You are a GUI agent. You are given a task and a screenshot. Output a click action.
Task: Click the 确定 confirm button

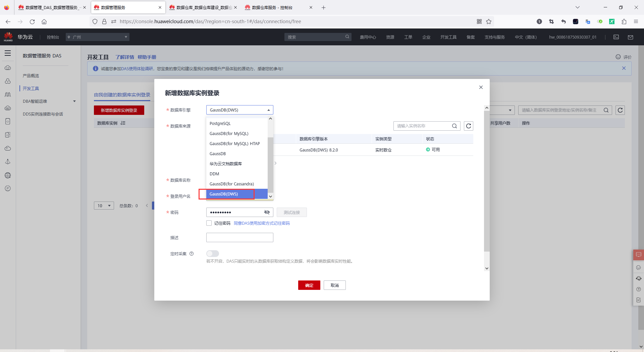click(309, 285)
